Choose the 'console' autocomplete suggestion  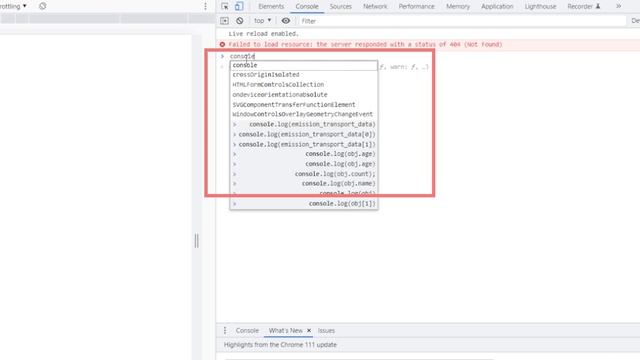coord(304,65)
